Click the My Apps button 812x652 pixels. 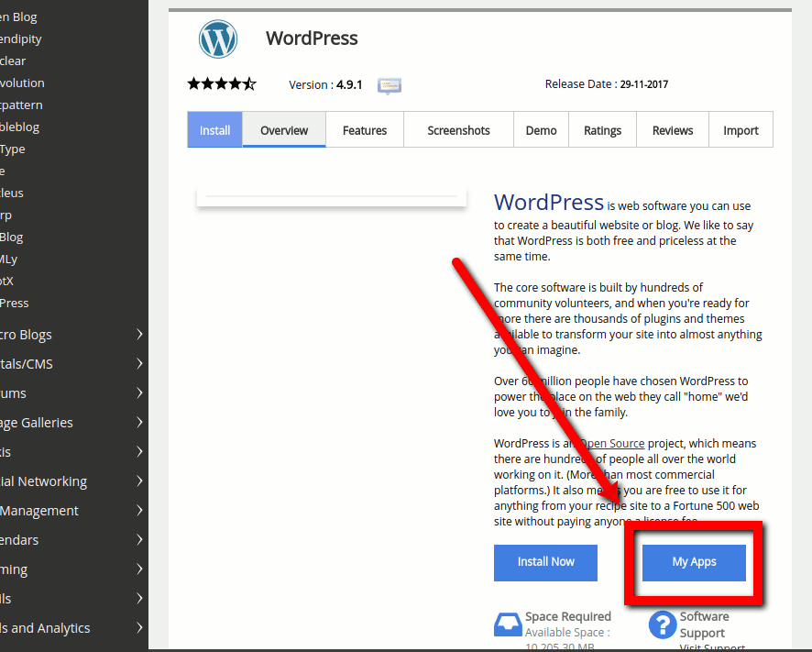click(x=694, y=562)
